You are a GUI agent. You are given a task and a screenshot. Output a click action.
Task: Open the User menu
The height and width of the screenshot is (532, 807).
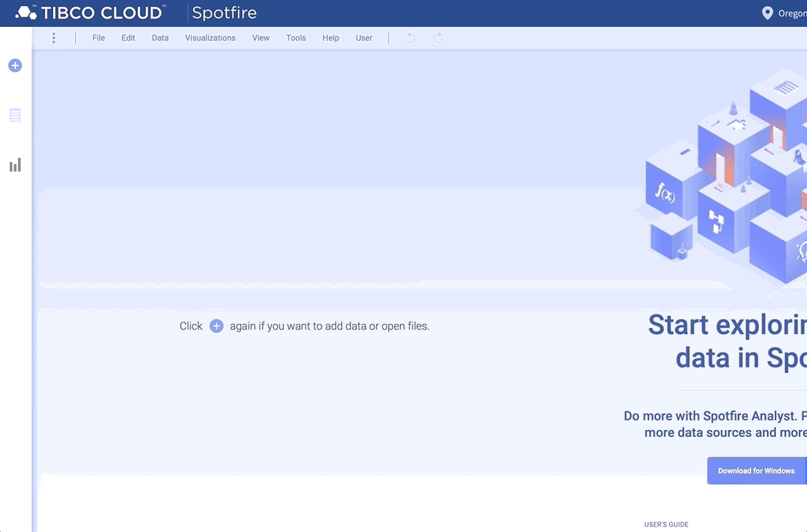pos(364,38)
